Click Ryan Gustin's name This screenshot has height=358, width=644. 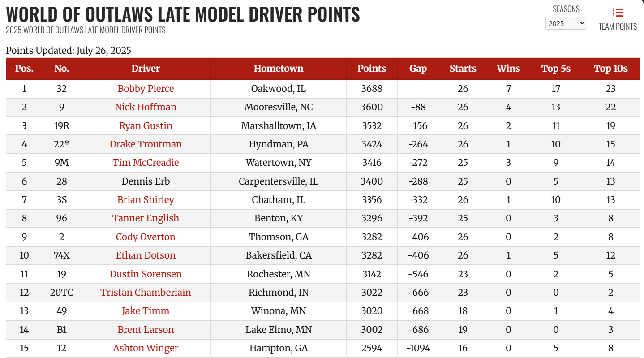click(146, 126)
